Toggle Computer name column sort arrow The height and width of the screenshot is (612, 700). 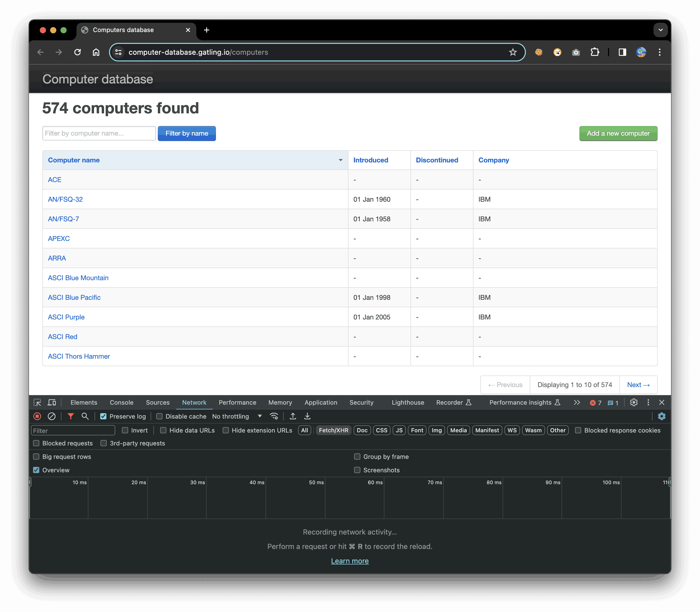tap(341, 160)
